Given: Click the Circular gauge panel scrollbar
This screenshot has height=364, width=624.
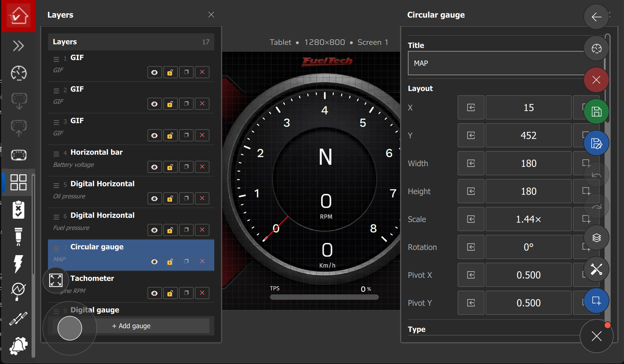Looking at the screenshot, I should [x=607, y=79].
